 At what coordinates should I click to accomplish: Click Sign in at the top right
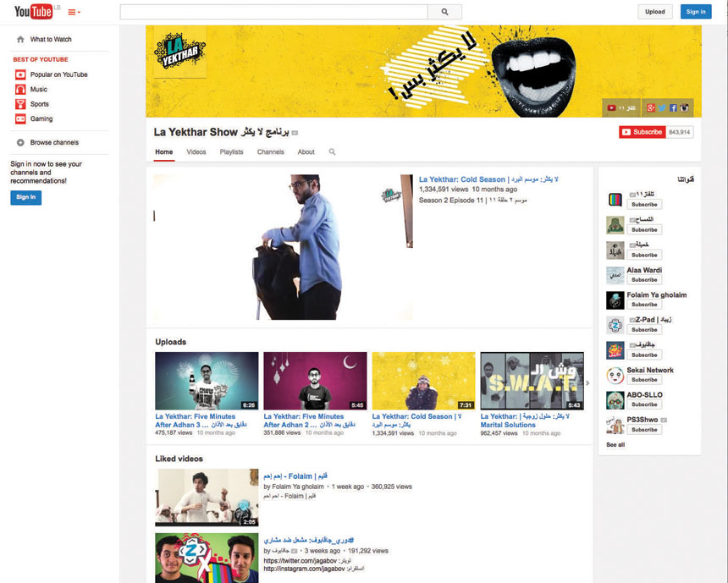click(x=696, y=12)
